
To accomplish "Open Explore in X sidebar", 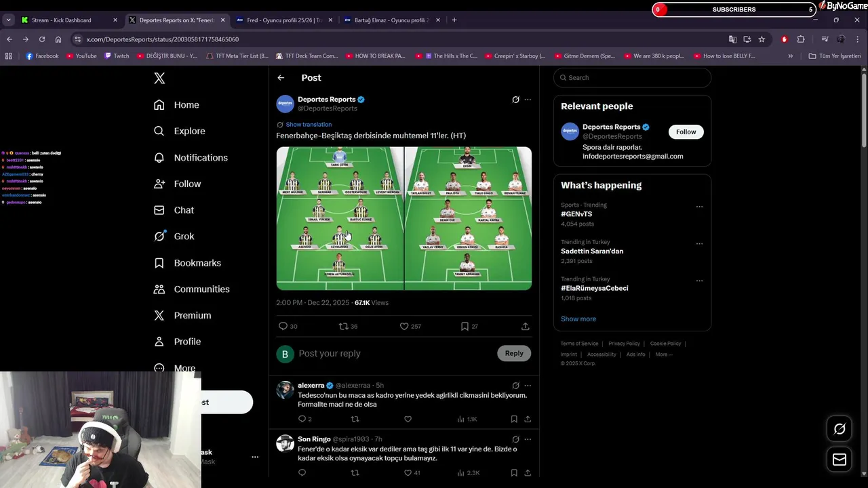I will tap(179, 131).
